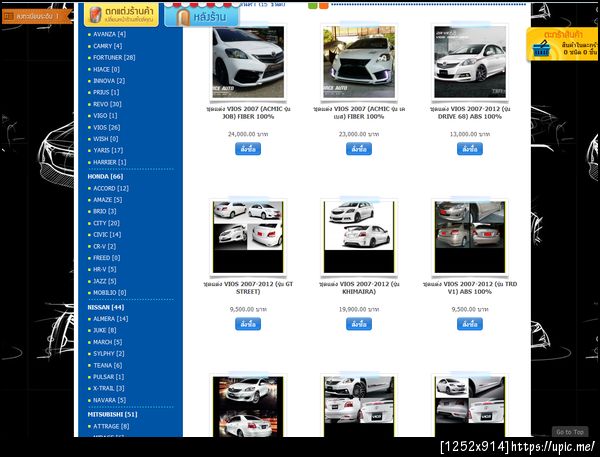Open the VIOS 2007 ACMIC JOB FIBER title
This screenshot has height=457, width=600.
tap(248, 113)
